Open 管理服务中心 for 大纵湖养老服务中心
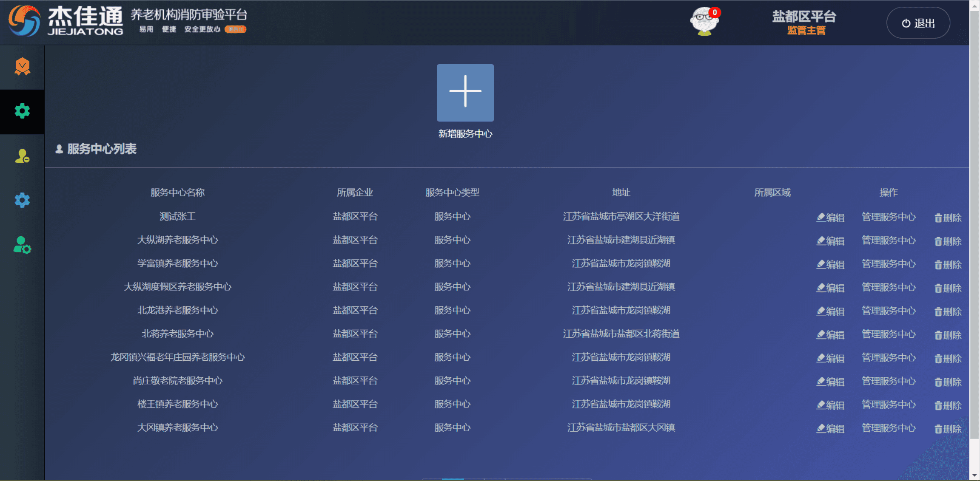 tap(889, 240)
